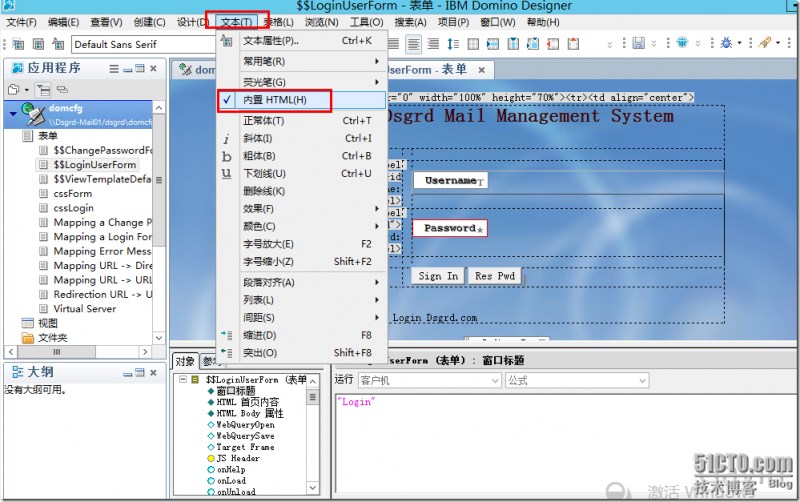
Task: Click the debug bug toolbar icon
Action: coord(726,43)
